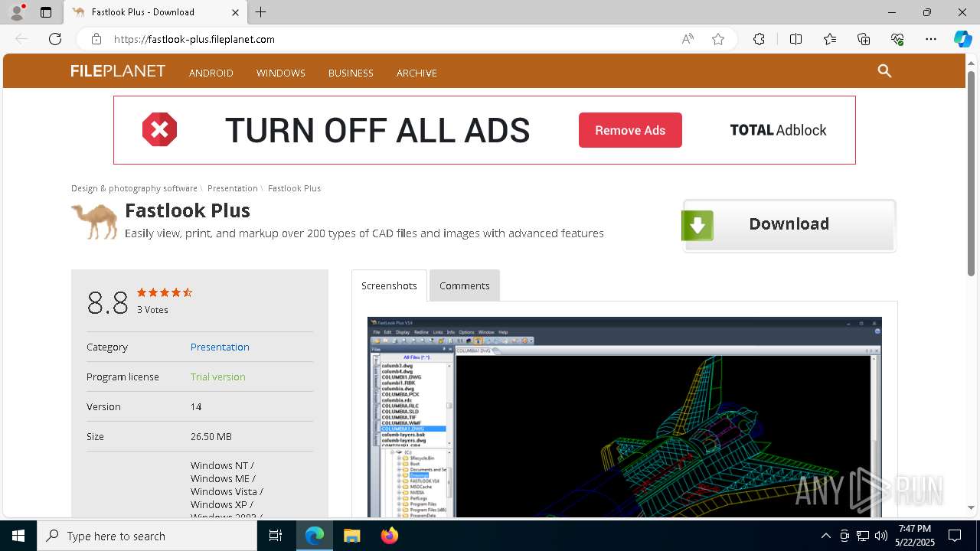The width and height of the screenshot is (980, 551).
Task: Open the Copilot sidebar icon
Action: (962, 39)
